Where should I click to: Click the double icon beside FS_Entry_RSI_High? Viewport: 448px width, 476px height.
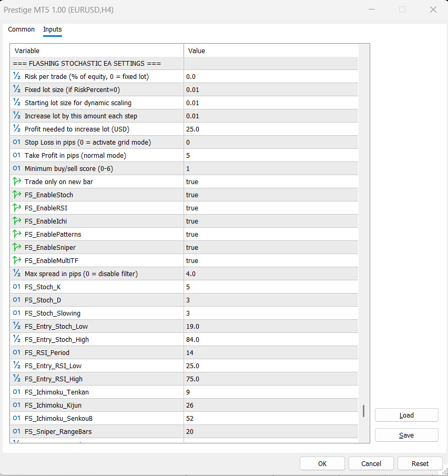(x=17, y=379)
